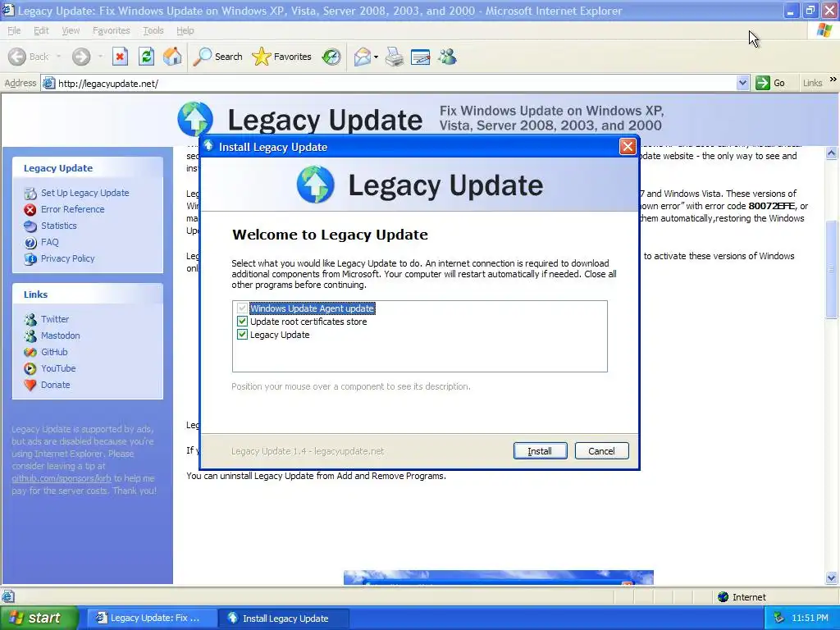Click the scrollbar up arrow on page

coord(832,153)
